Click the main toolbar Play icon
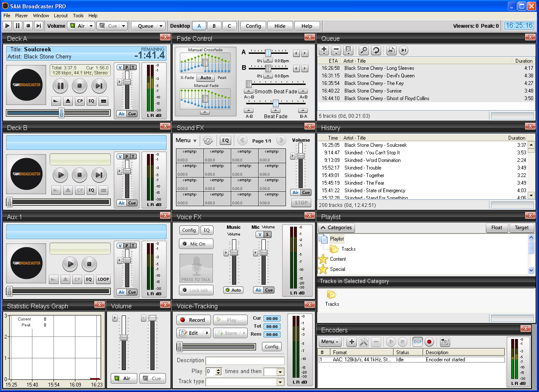The width and height of the screenshot is (539, 392). [x=7, y=26]
